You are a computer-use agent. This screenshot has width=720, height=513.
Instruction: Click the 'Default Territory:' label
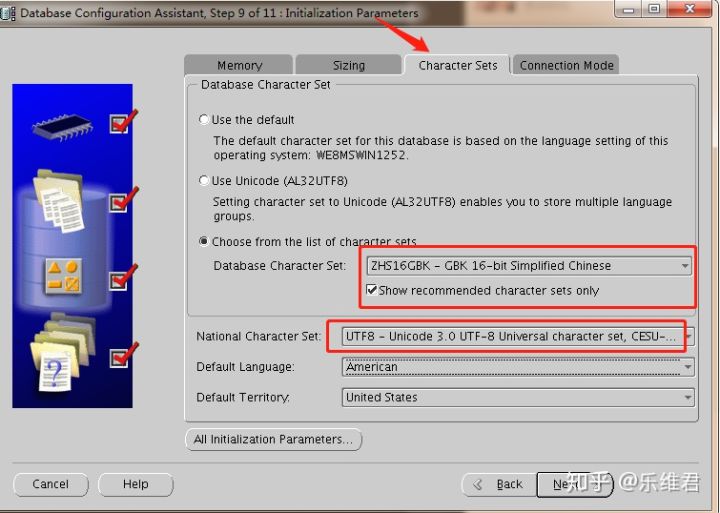coord(243,397)
